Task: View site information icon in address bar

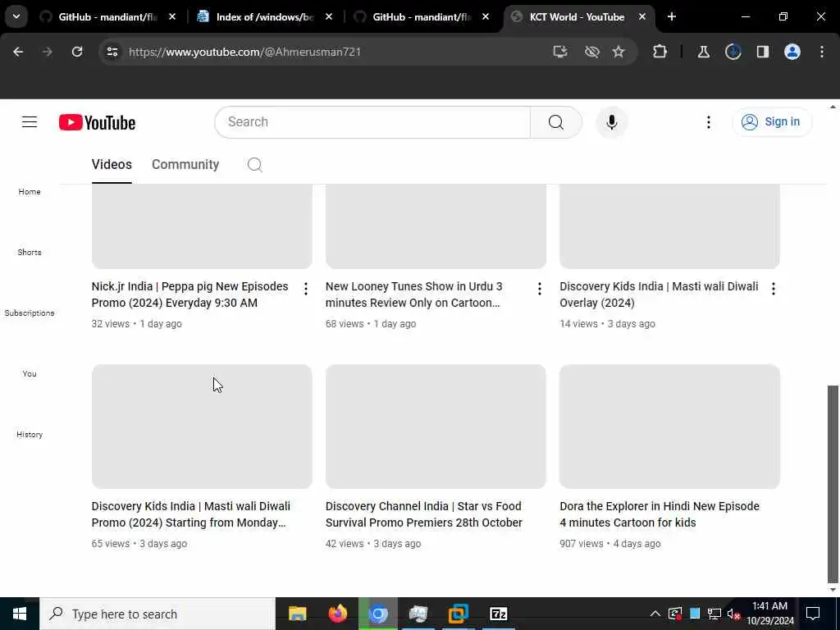Action: [x=112, y=52]
